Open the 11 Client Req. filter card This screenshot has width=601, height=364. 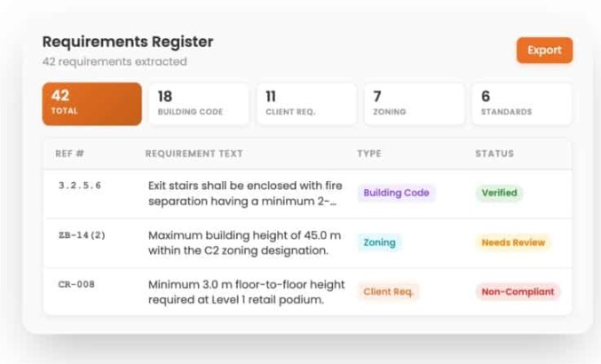pos(306,104)
